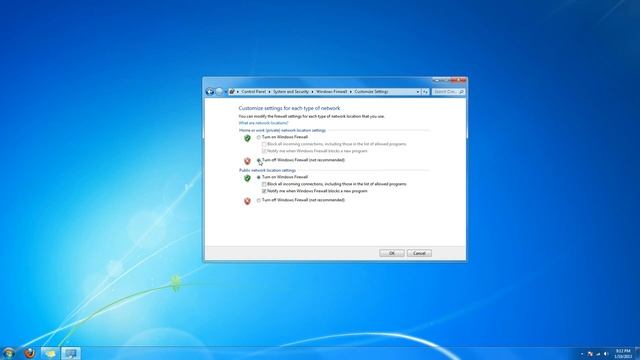Open the address bar history dropdown arrow
The image size is (640, 360).
pos(418,92)
